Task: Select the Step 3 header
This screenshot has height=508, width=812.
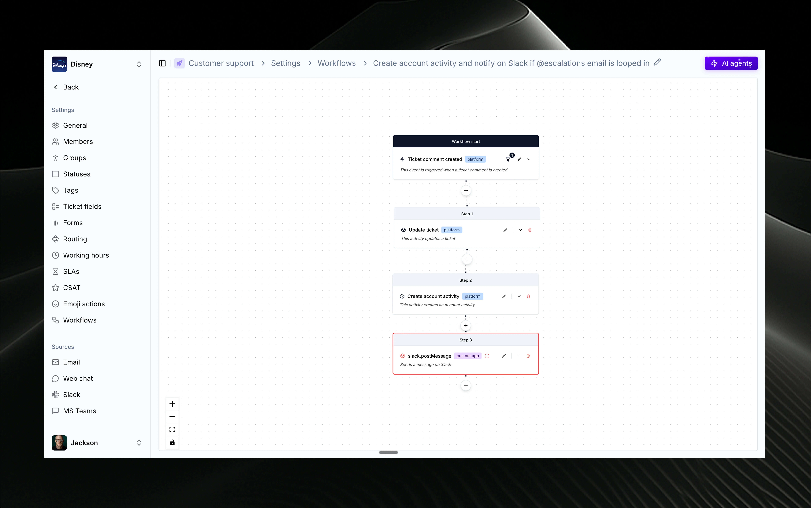Action: 466,340
